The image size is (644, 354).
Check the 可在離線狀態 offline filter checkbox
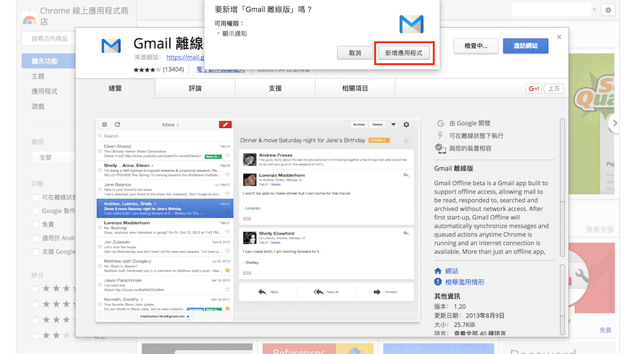(x=36, y=197)
